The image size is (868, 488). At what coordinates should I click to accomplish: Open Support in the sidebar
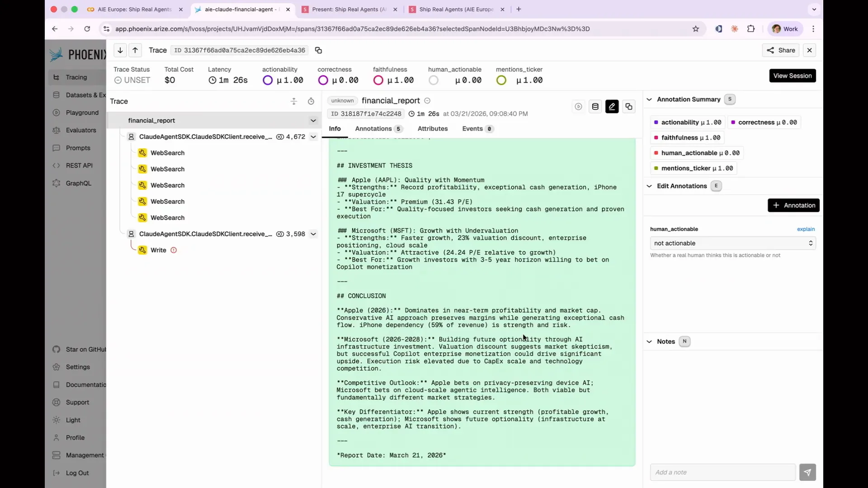77,402
